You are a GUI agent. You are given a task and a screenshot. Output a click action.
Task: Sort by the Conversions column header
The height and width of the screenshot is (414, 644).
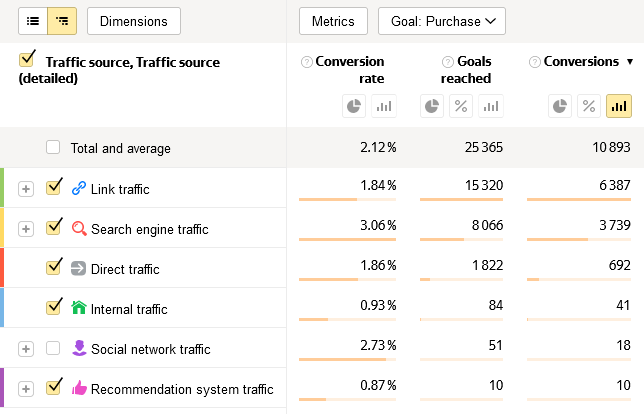click(580, 62)
